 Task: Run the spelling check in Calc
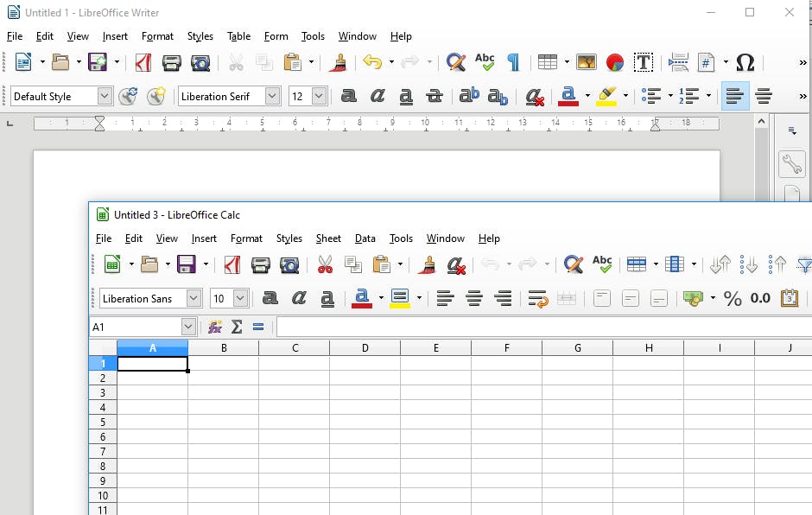pos(602,264)
